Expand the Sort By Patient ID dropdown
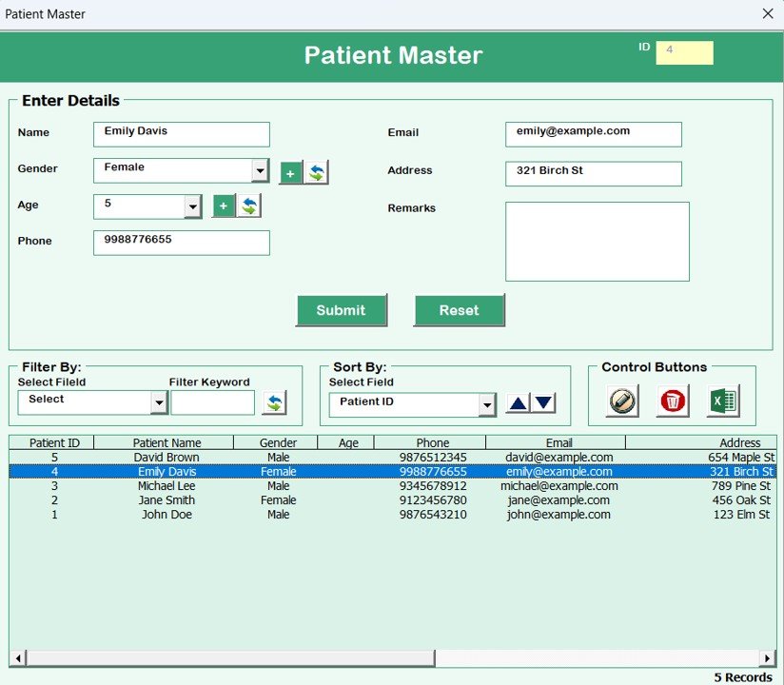 (487, 405)
